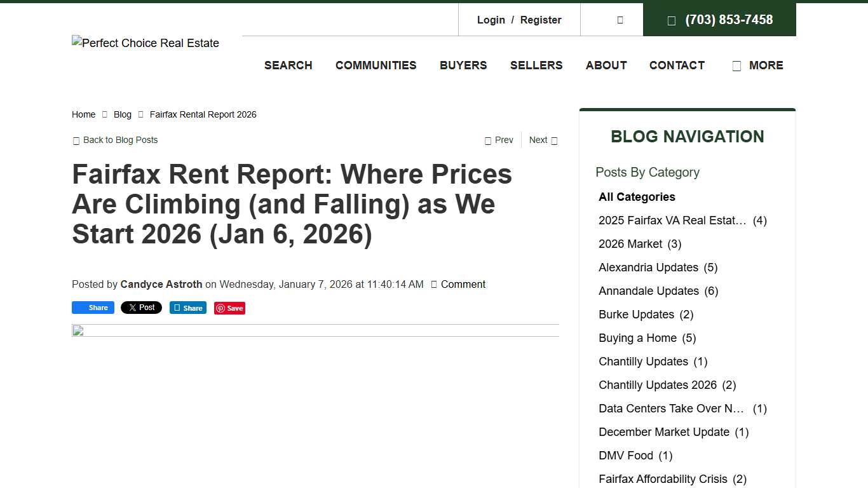Screen dimensions: 868x488
Task: Return Home via the breadcrumb
Action: [x=83, y=114]
